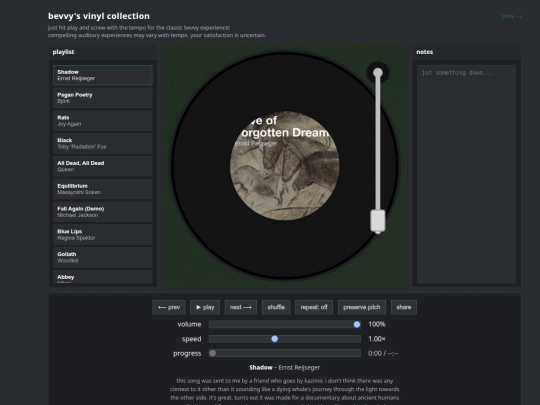Click the 0:00 progress time readout
Image resolution: width=540 pixels, height=405 pixels.
pyautogui.click(x=383, y=353)
